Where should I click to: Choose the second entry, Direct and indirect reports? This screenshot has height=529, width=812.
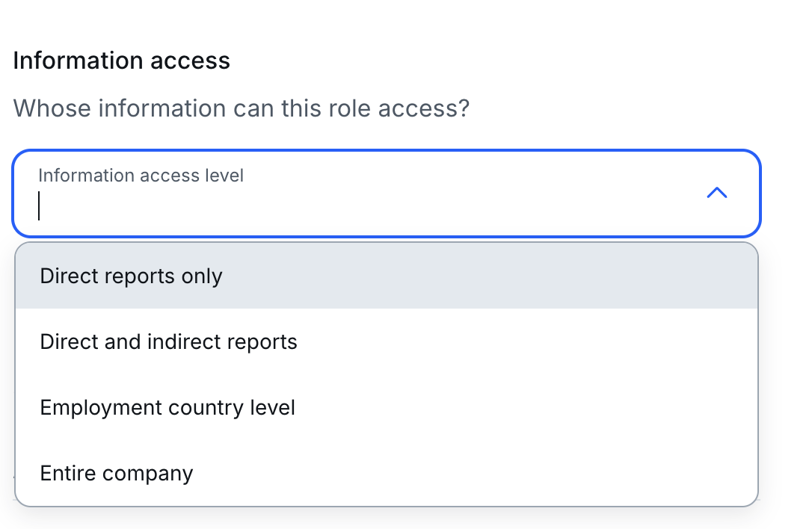[387, 341]
